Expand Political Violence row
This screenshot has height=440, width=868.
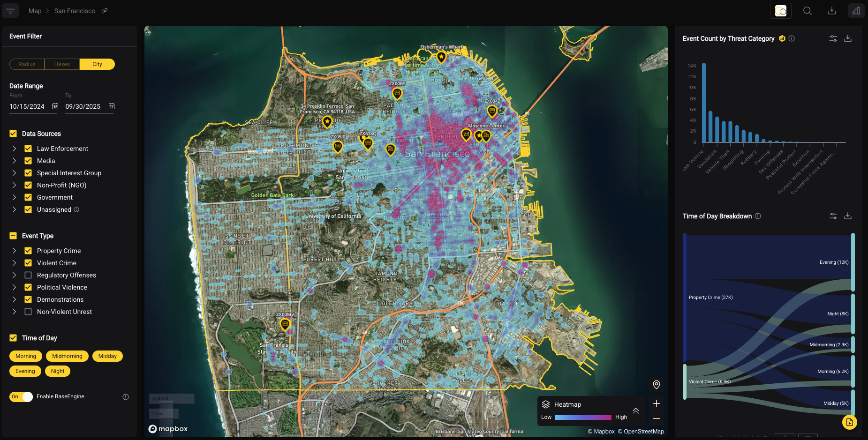tap(14, 287)
